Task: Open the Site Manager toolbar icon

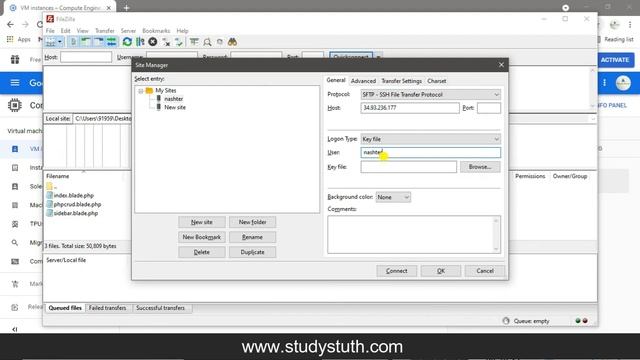Action: (x=50, y=42)
